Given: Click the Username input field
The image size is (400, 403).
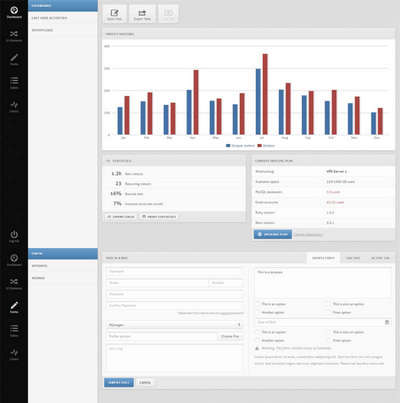Looking at the screenshot, I should coord(174,271).
